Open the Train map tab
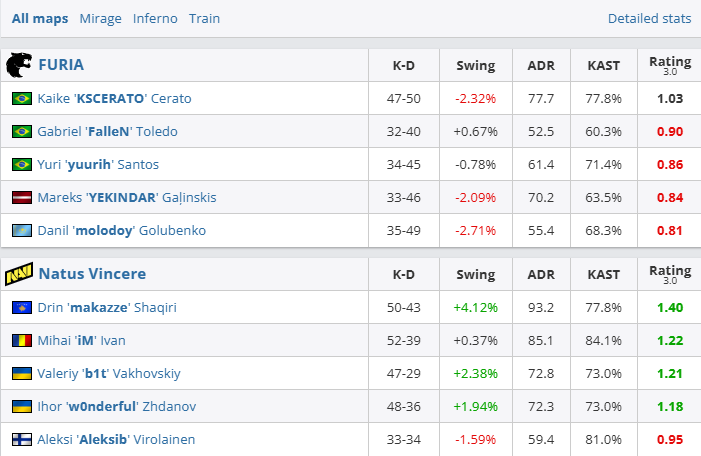This screenshot has width=701, height=456. pyautogui.click(x=204, y=18)
